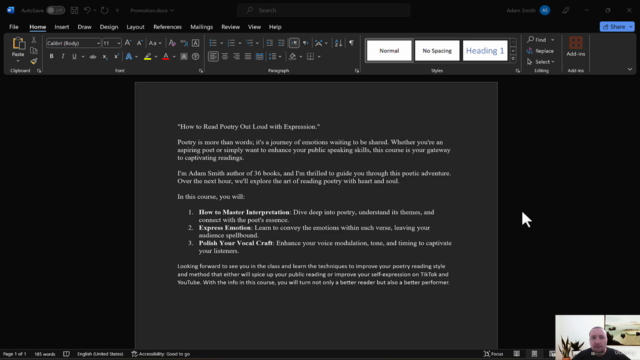The width and height of the screenshot is (640, 360).
Task: Open the File tab
Action: point(14,27)
